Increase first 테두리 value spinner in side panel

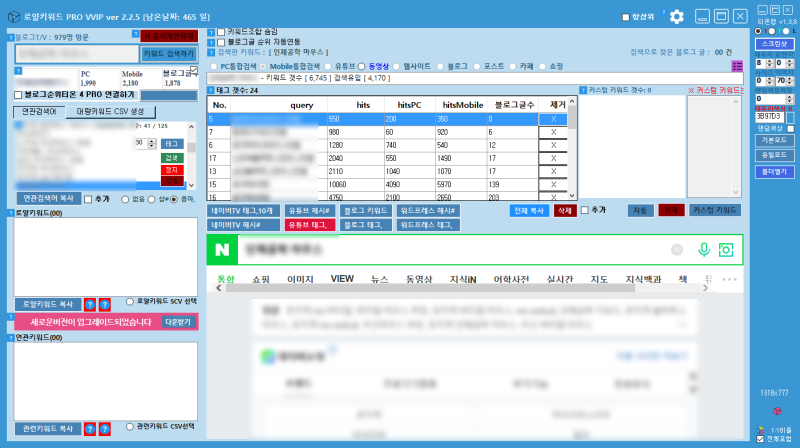pos(769,61)
